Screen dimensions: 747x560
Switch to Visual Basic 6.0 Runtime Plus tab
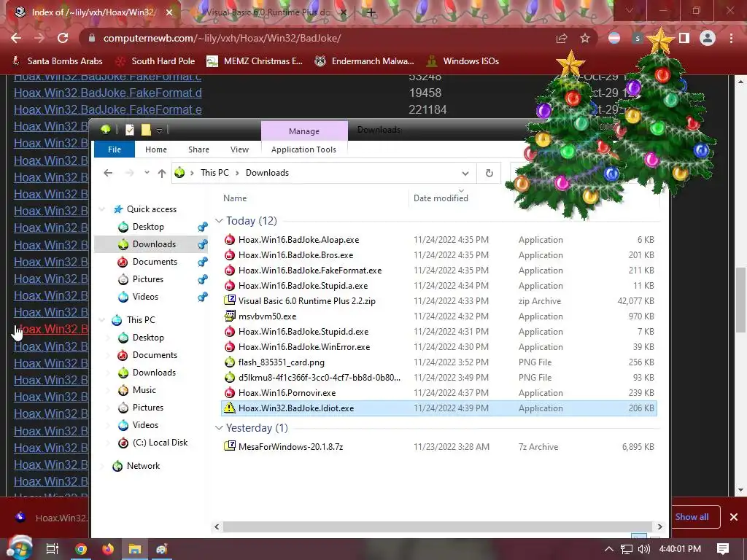[268, 12]
